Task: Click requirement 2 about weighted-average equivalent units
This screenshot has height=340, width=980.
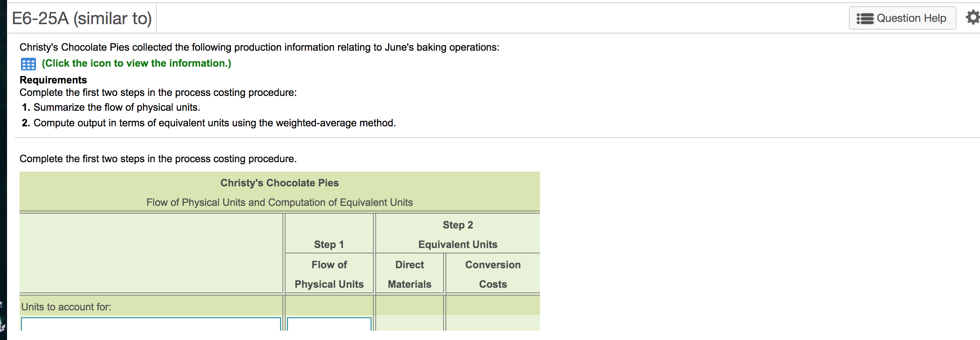Action: tap(215, 123)
